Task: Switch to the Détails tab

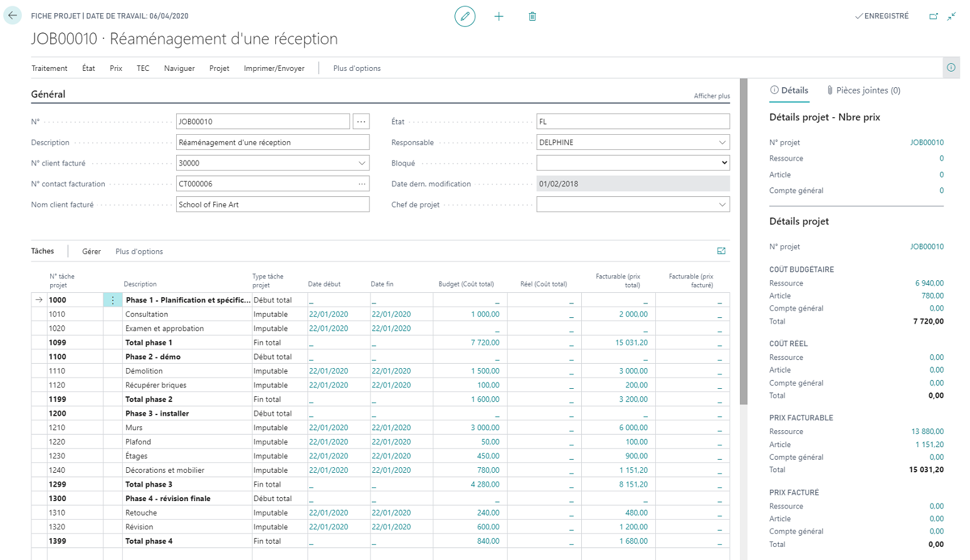Action: pyautogui.click(x=789, y=90)
